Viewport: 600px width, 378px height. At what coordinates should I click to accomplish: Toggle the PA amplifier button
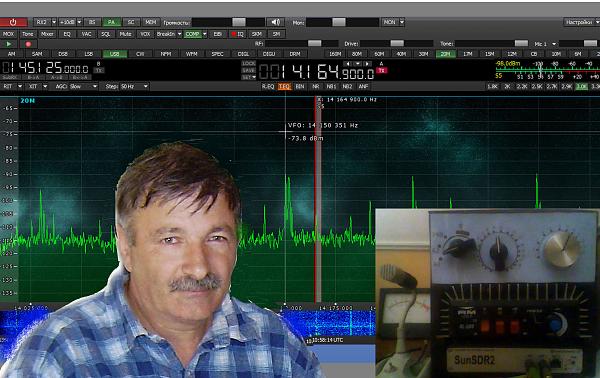click(111, 22)
